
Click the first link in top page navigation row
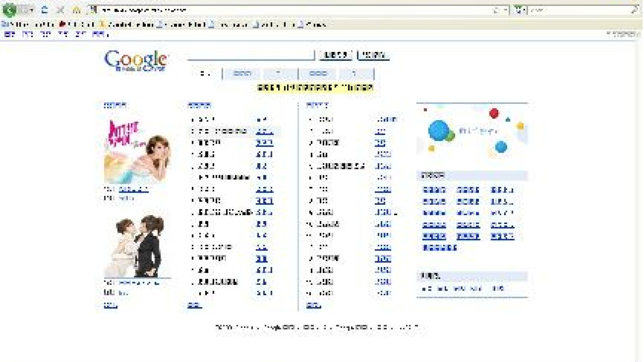[10, 35]
